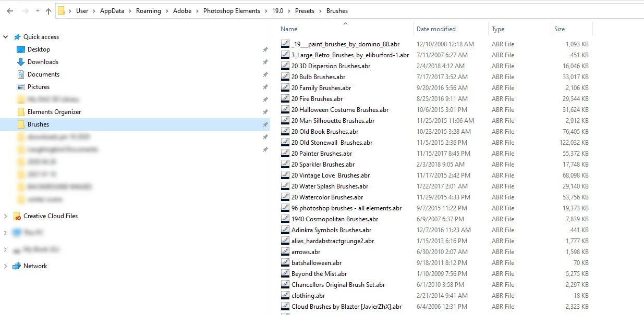Select Quick access star icon
The height and width of the screenshot is (315, 644).
tap(17, 37)
